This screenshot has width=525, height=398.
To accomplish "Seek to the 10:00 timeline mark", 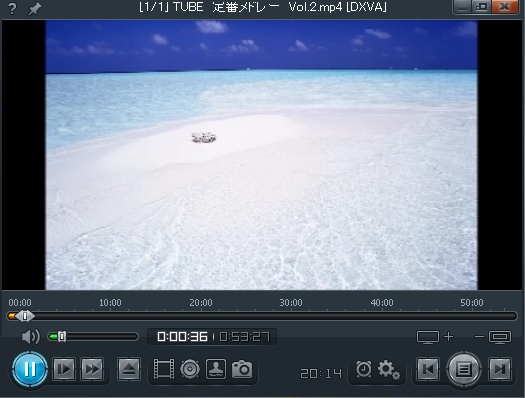I will pyautogui.click(x=110, y=303).
